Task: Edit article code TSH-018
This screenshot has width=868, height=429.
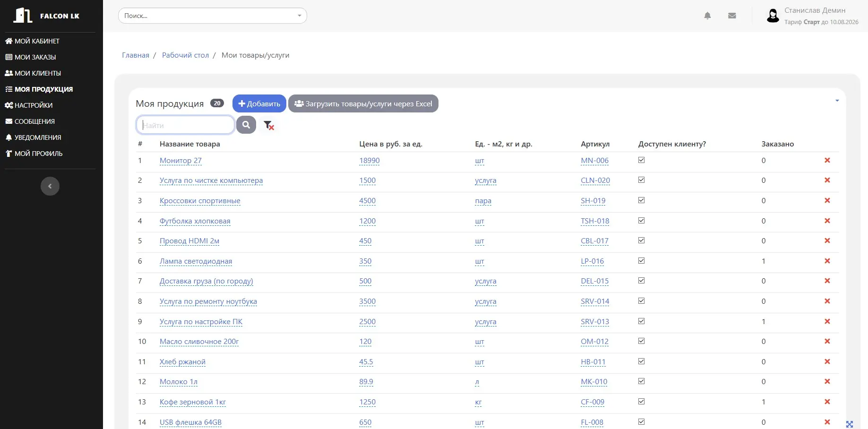Action: click(x=595, y=221)
